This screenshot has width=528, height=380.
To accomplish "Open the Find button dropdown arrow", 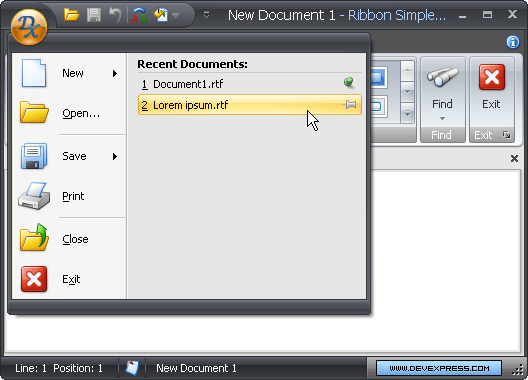I will tap(442, 118).
